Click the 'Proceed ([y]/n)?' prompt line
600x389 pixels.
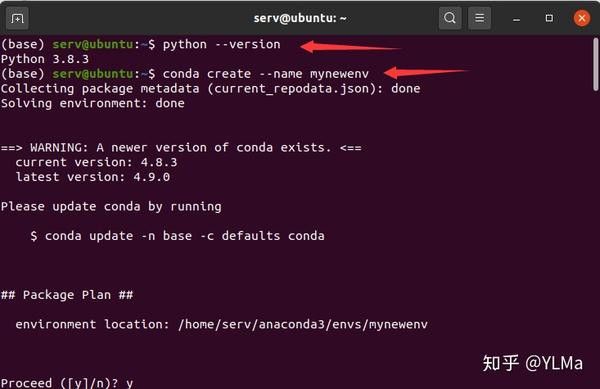(x=67, y=383)
